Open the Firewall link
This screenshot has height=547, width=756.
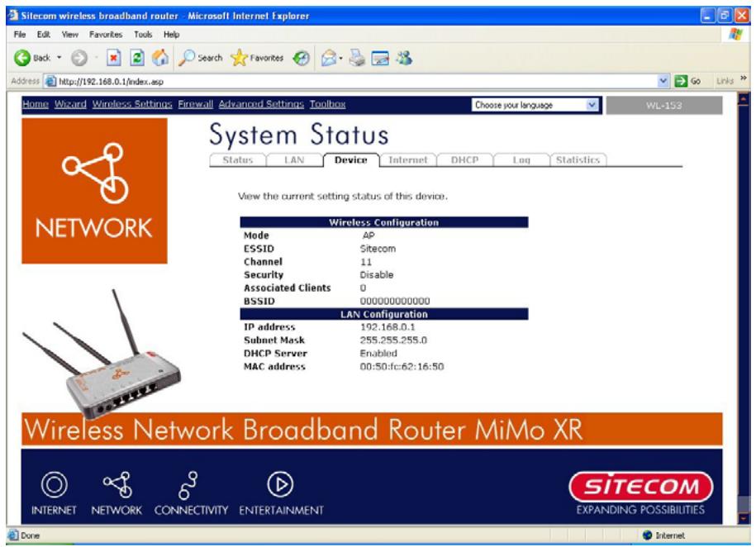tap(195, 104)
